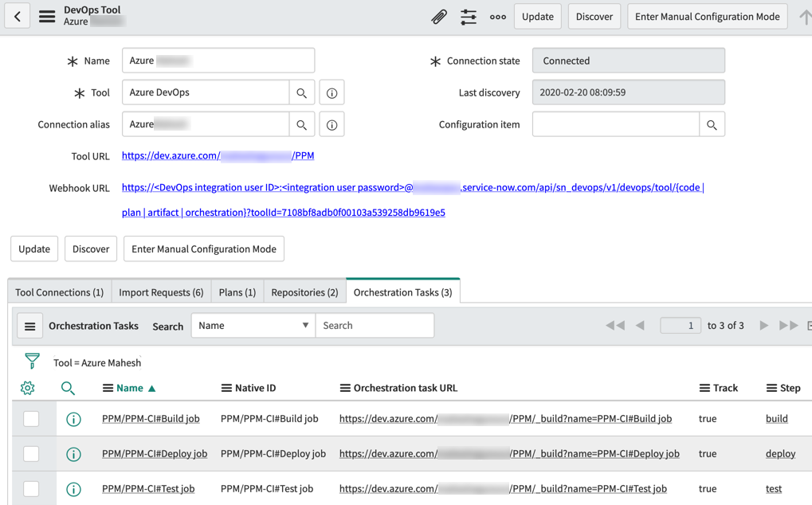Sort by the Name column header
This screenshot has height=505, width=812.
129,388
